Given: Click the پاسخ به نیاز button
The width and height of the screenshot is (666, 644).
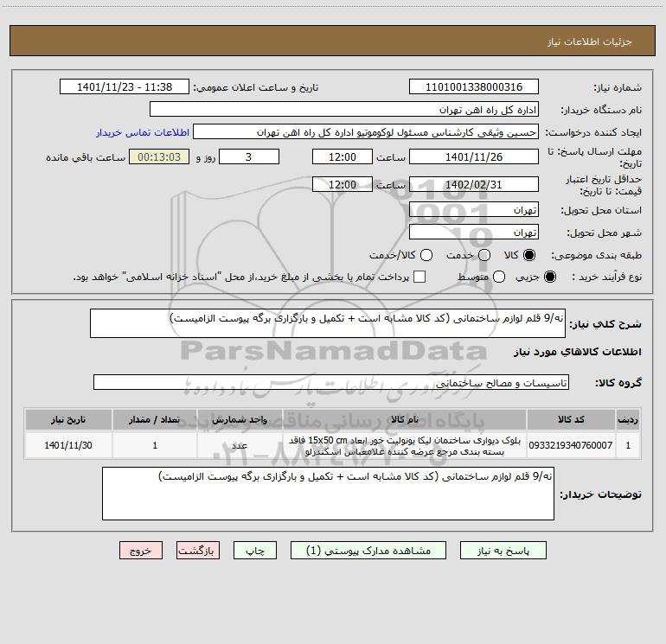Looking at the screenshot, I should 503,551.
